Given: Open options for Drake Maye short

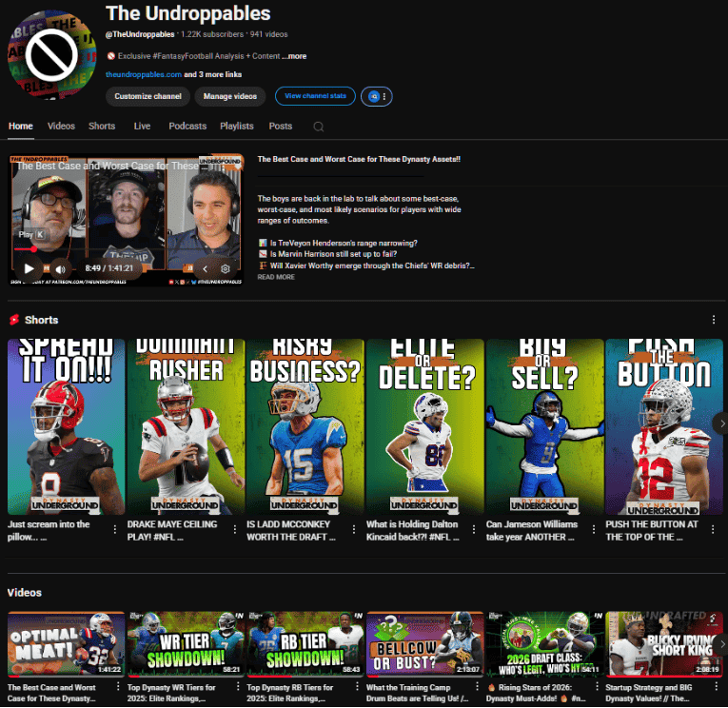Looking at the screenshot, I should (236, 530).
